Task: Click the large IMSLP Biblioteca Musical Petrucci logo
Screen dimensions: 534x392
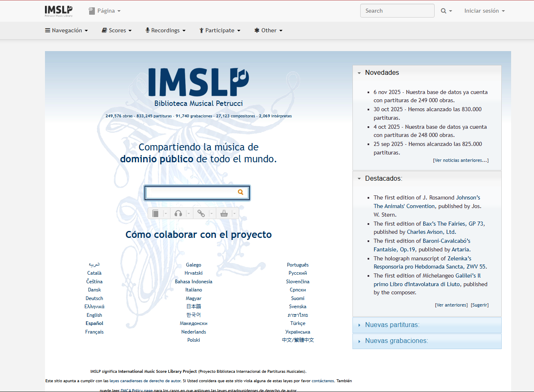Action: tap(198, 87)
